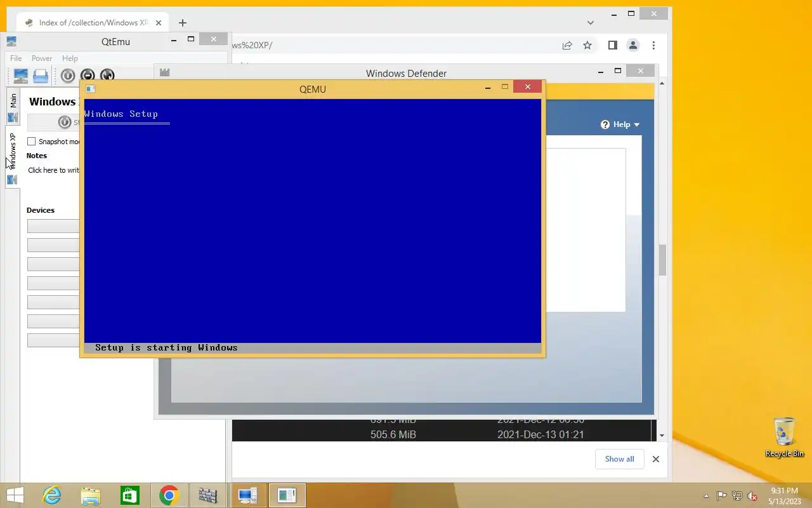Switch to QEMU window taskbar icon
This screenshot has width=812, height=508.
pyautogui.click(x=287, y=495)
